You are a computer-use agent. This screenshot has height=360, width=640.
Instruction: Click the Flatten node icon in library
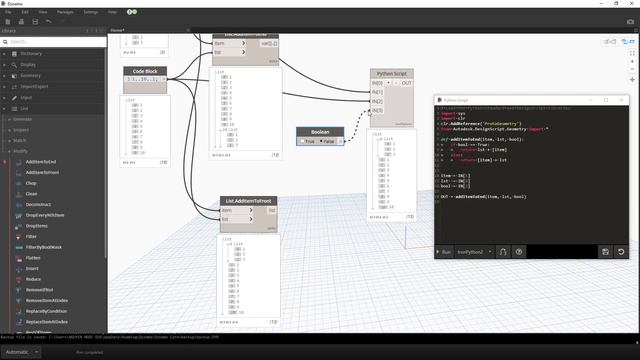pos(19,258)
